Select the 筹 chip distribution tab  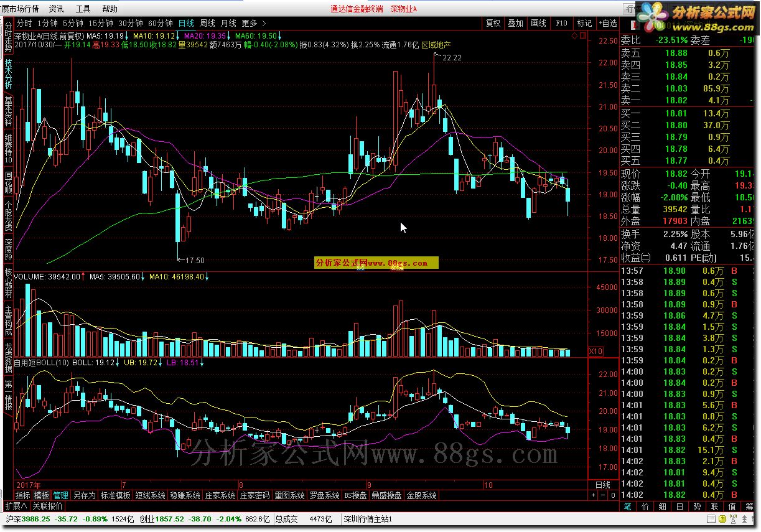point(749,506)
